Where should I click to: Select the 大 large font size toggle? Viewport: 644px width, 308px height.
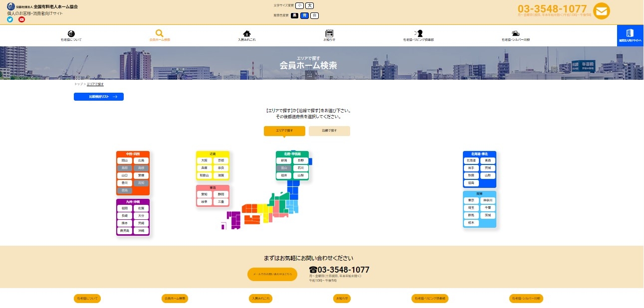[309, 6]
